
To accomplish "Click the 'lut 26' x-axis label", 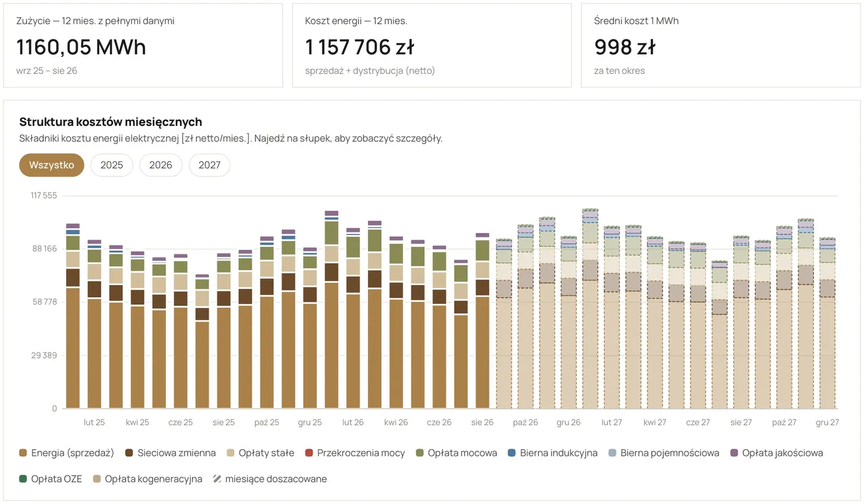I will point(353,423).
